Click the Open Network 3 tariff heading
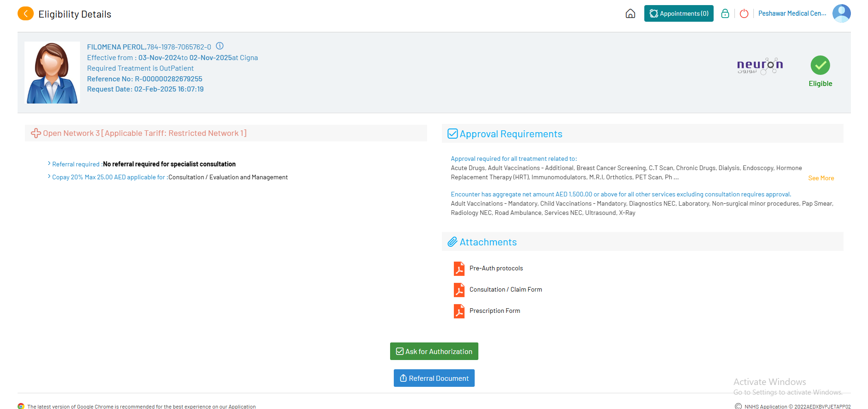 [x=145, y=133]
